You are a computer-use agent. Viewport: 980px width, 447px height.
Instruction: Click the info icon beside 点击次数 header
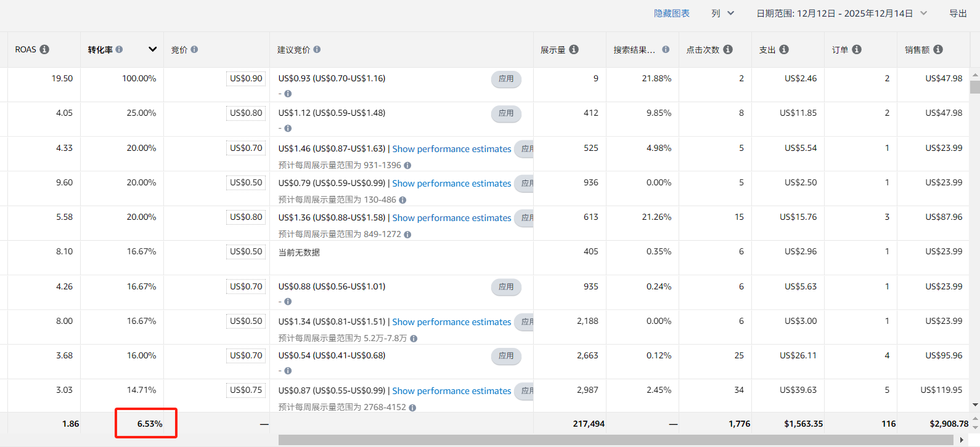728,49
